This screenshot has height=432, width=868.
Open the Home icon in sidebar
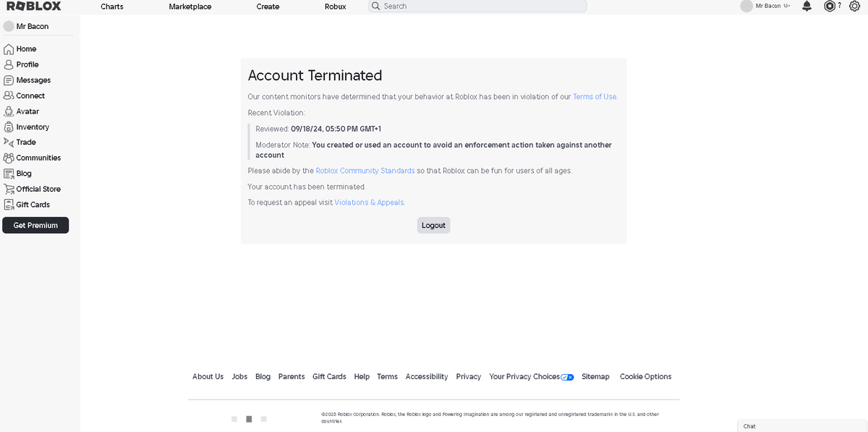pos(9,49)
